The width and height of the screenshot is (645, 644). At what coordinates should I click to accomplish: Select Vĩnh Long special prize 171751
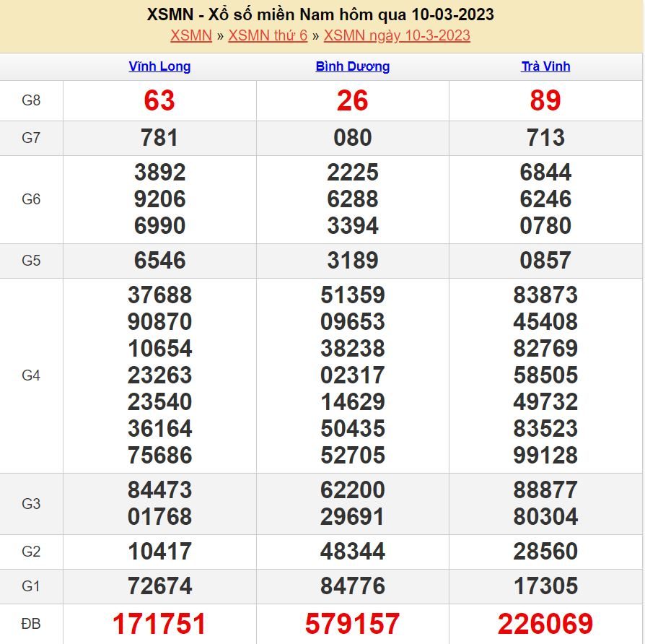[159, 624]
